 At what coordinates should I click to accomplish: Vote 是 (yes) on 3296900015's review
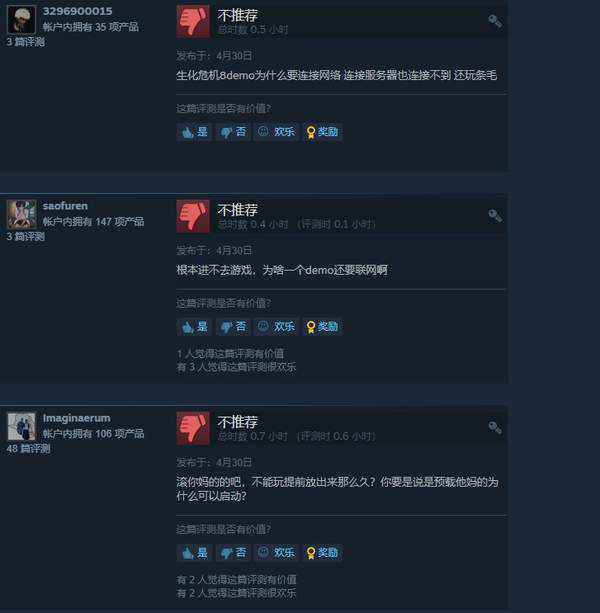[194, 132]
